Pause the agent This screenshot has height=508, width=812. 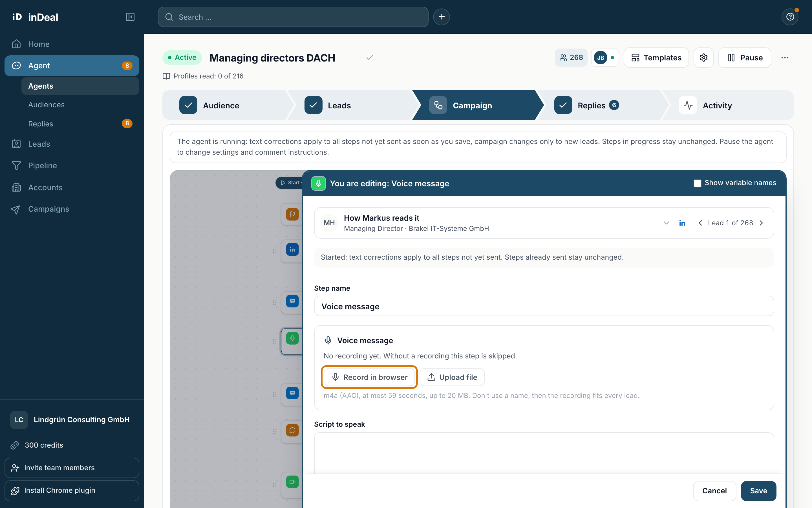coord(745,58)
